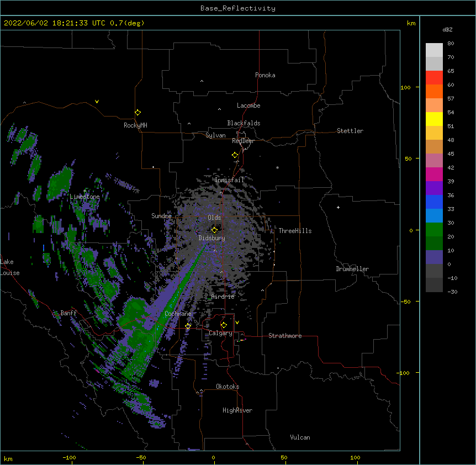Screen dimensions: 476x465
Task: Click the dBZ legend value 45
Action: 451,154
